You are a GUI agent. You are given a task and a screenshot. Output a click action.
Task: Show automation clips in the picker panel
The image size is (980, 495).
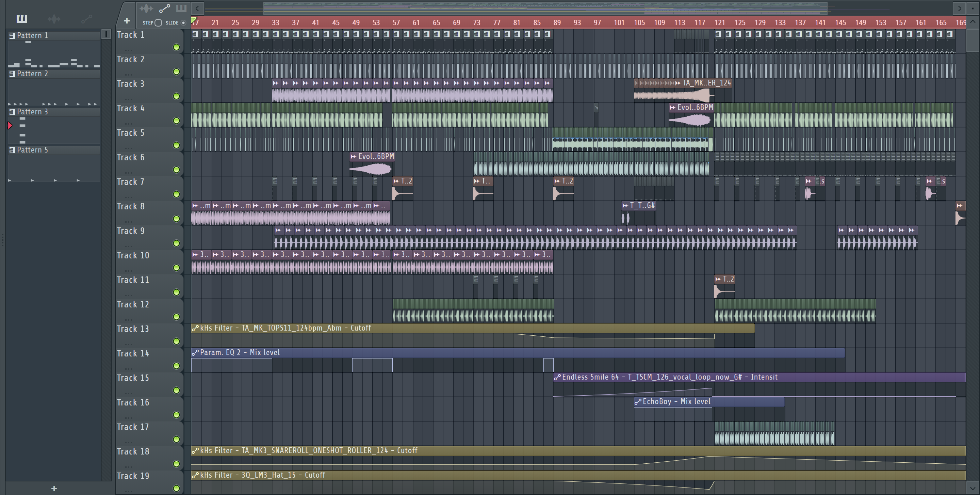tap(87, 19)
